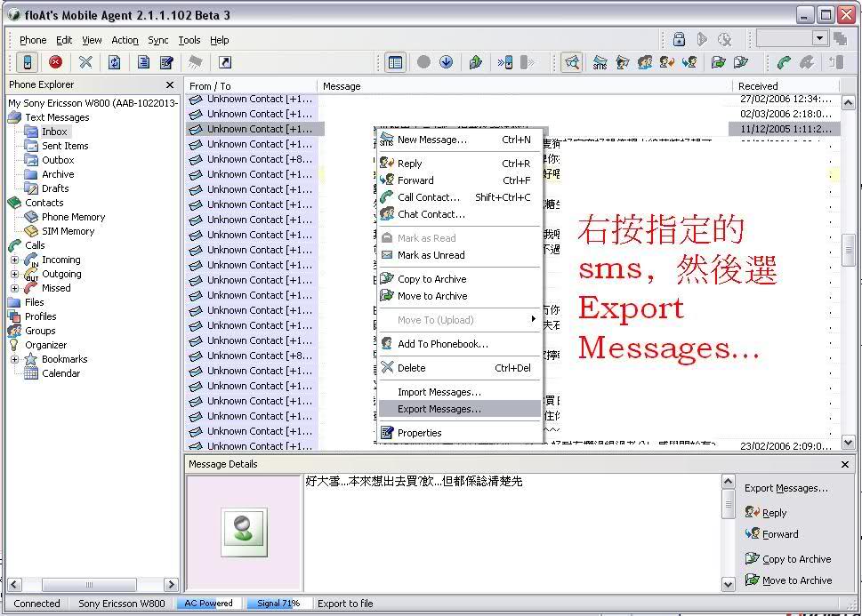The image size is (862, 616).
Task: Select Forward in the context menu
Action: (460, 180)
